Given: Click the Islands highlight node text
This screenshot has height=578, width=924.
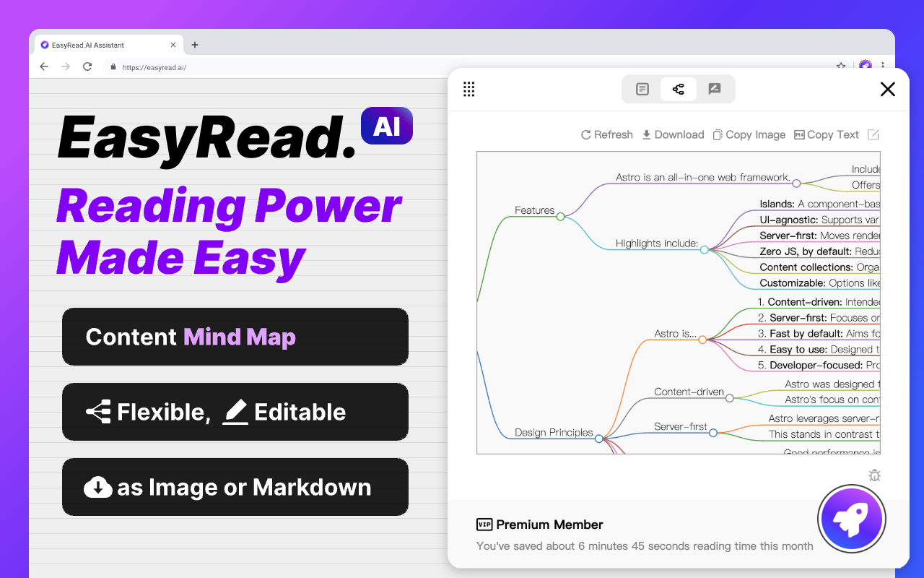Looking at the screenshot, I should tap(819, 204).
